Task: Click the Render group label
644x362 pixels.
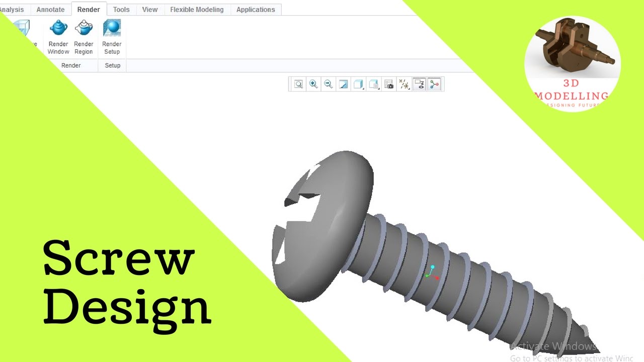Action: click(x=71, y=65)
